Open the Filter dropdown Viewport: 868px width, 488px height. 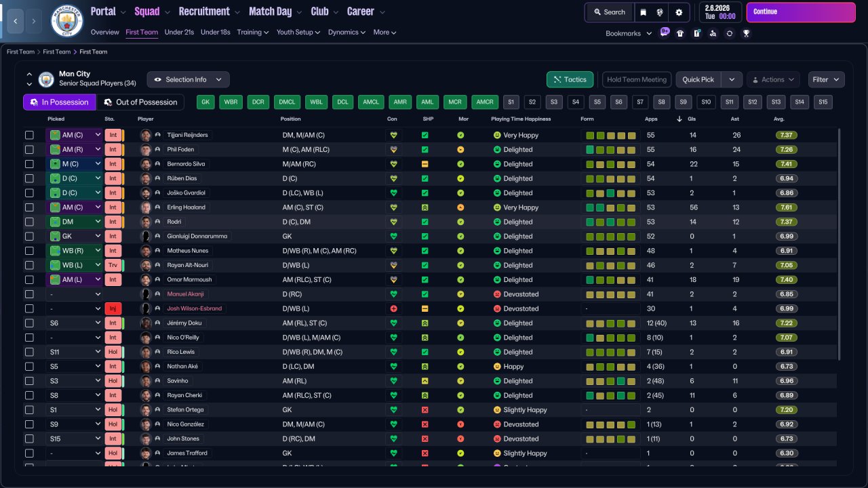826,79
